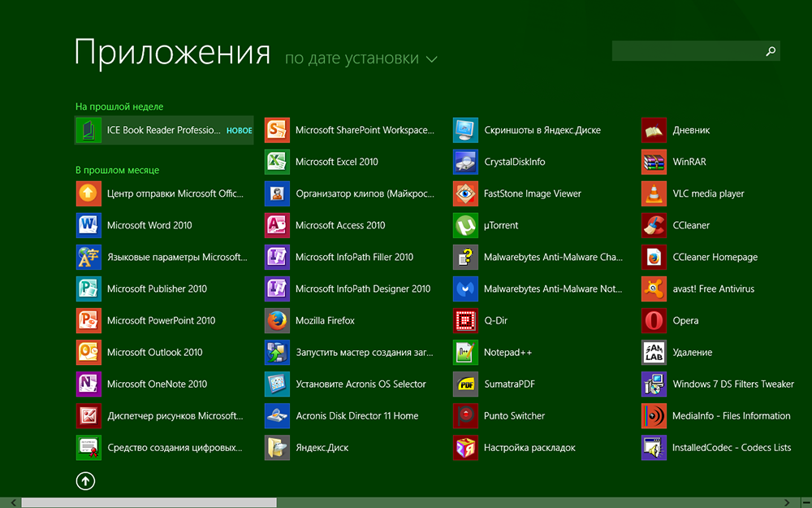Select the 'На прошлой неделе' group header

[119, 106]
